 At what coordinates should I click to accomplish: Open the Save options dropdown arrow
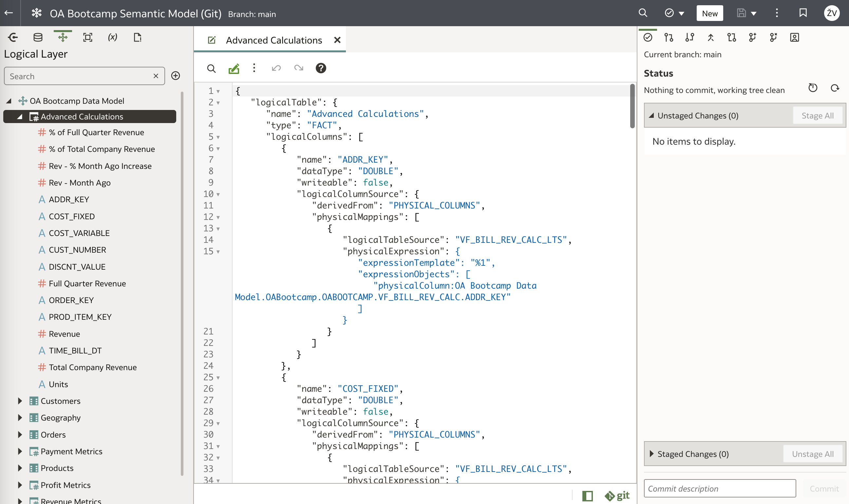(753, 14)
